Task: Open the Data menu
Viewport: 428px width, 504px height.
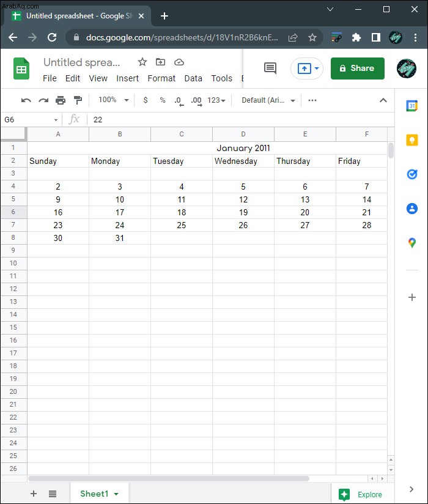Action: coord(193,78)
